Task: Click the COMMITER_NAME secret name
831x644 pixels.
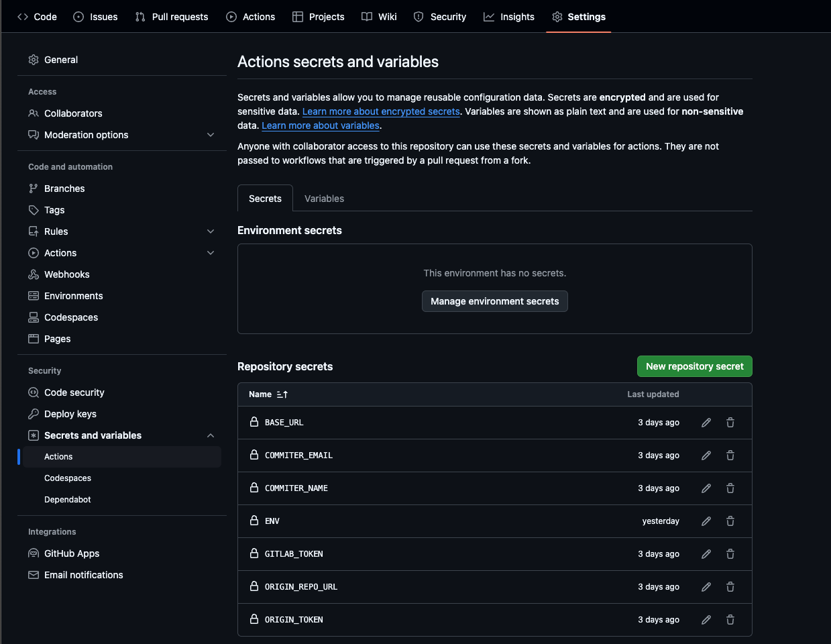Action: 296,488
